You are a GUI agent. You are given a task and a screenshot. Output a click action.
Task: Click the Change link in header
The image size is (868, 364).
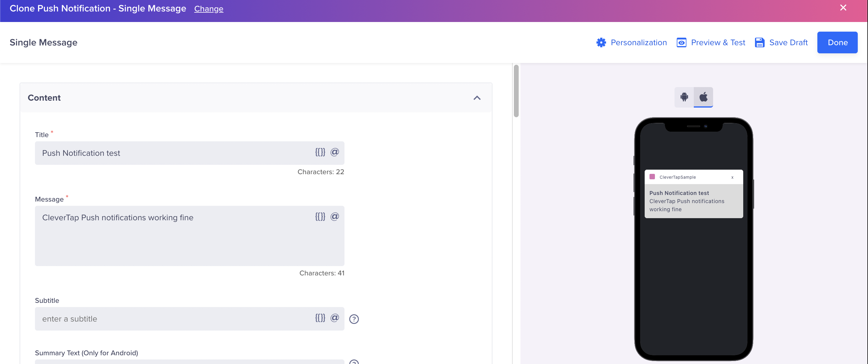click(x=209, y=9)
